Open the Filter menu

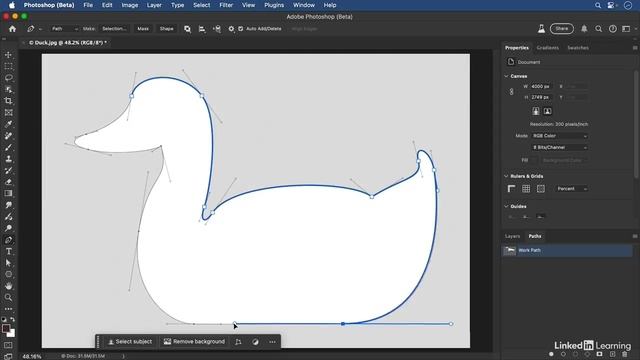[x=226, y=5]
